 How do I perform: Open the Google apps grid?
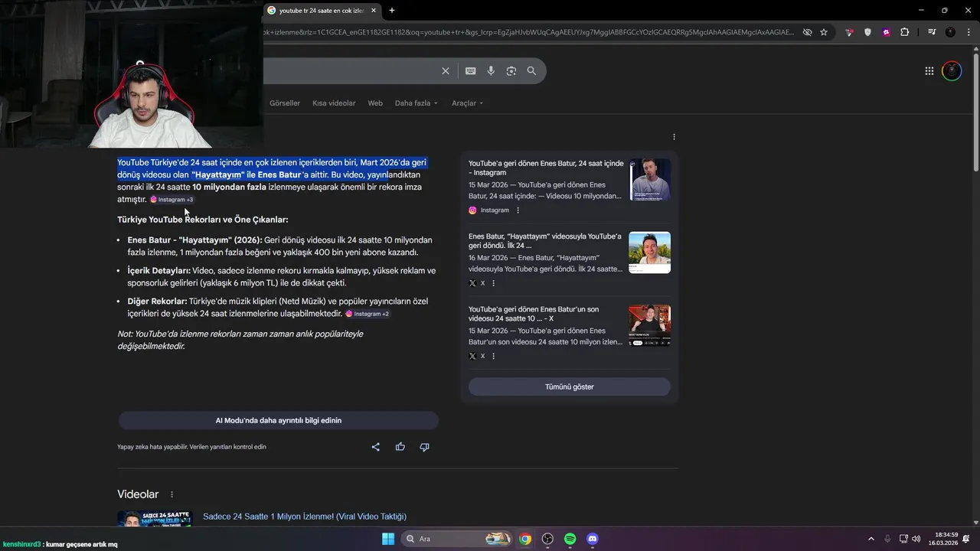(929, 71)
